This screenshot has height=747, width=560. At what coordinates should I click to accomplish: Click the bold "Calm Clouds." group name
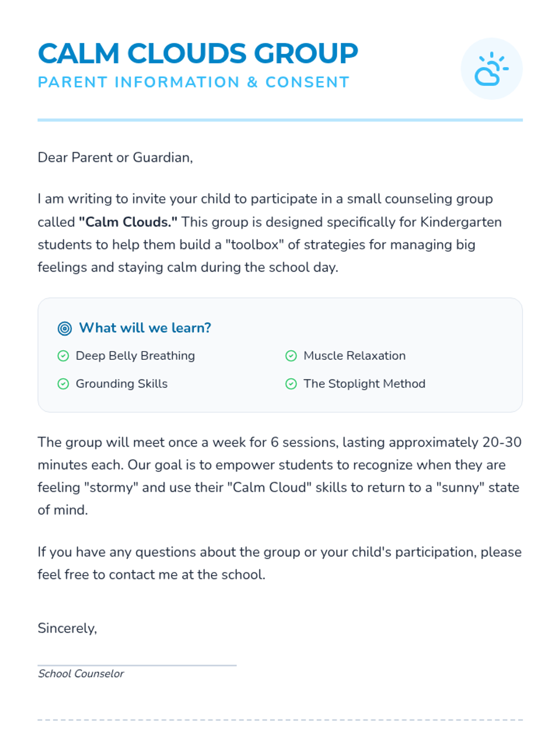tap(128, 222)
